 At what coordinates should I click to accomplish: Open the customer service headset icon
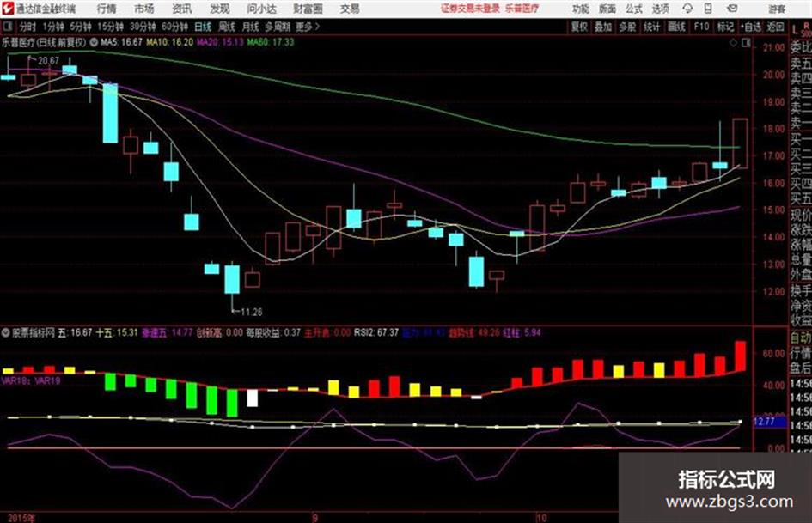[x=687, y=9]
